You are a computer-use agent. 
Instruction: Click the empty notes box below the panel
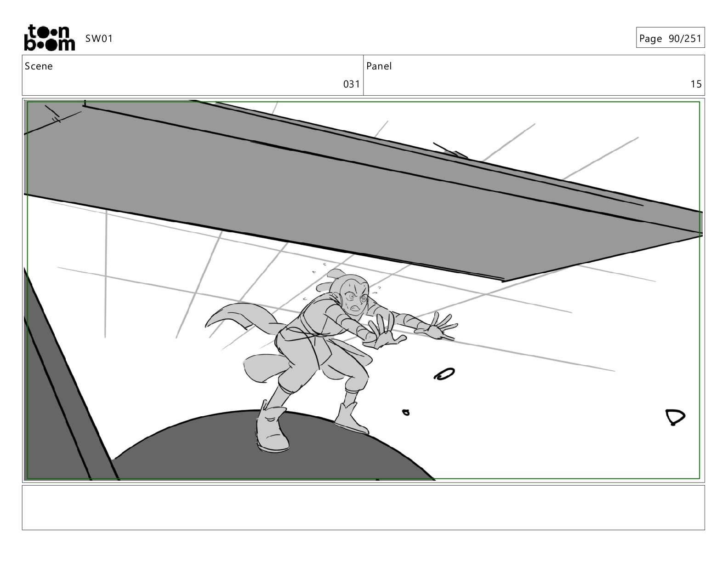pos(363,507)
